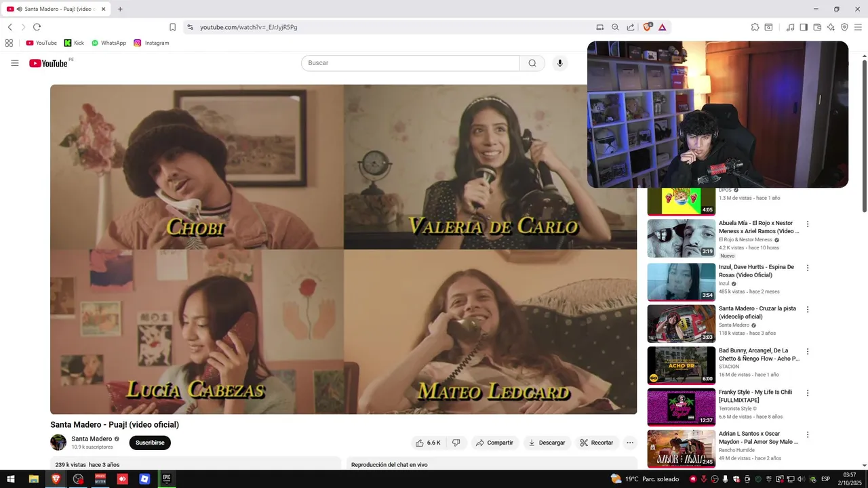
Task: Open Abuela Mía video thumbnail
Action: 681,238
